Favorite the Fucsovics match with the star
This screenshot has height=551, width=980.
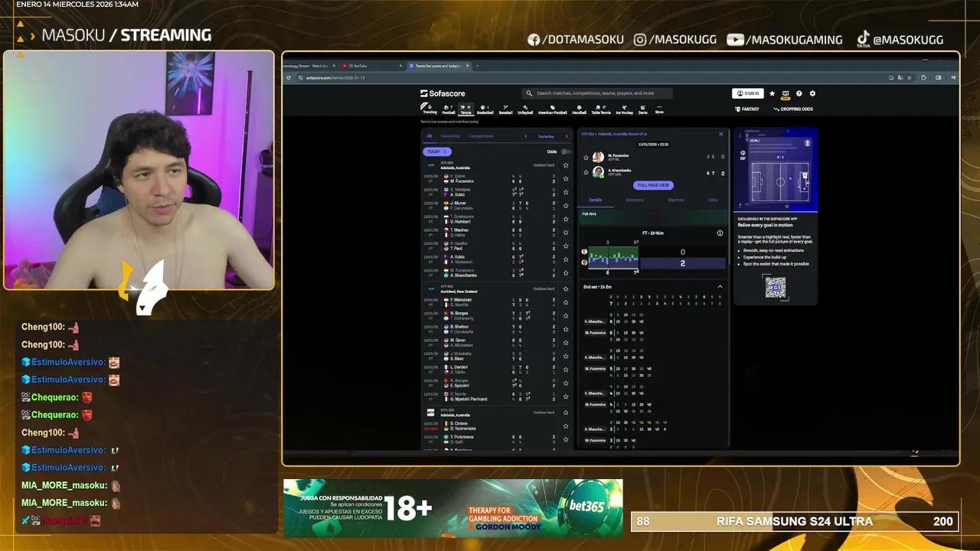[x=565, y=179]
